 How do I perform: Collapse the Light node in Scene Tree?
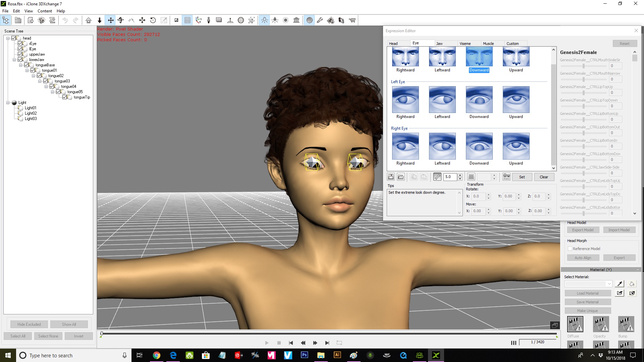pyautogui.click(x=8, y=103)
